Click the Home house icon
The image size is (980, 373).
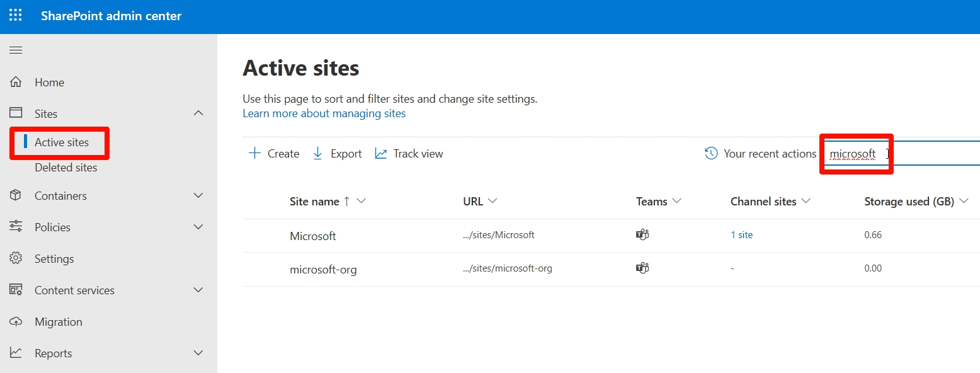(16, 83)
